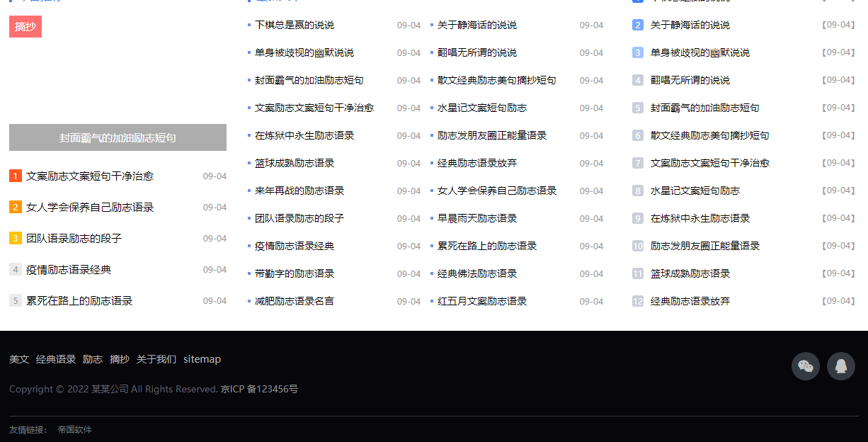Image resolution: width=868 pixels, height=442 pixels.
Task: Click the gray number 7 rank badge
Action: 638,163
